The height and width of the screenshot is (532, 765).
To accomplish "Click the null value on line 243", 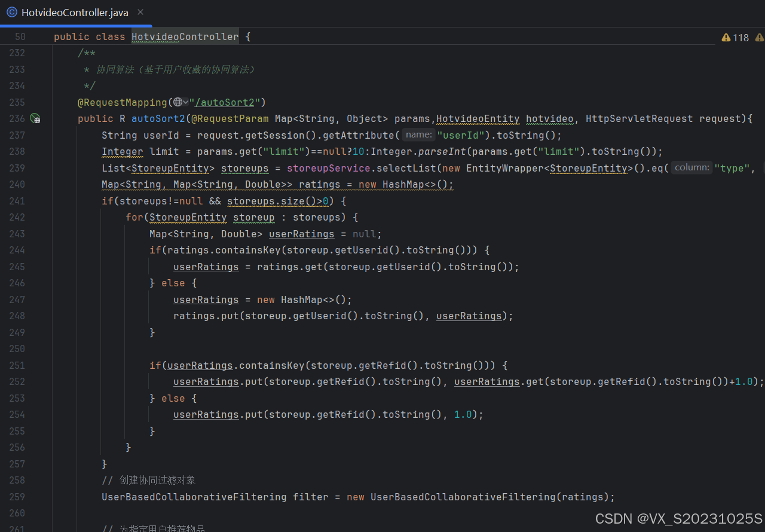I will tap(365, 234).
